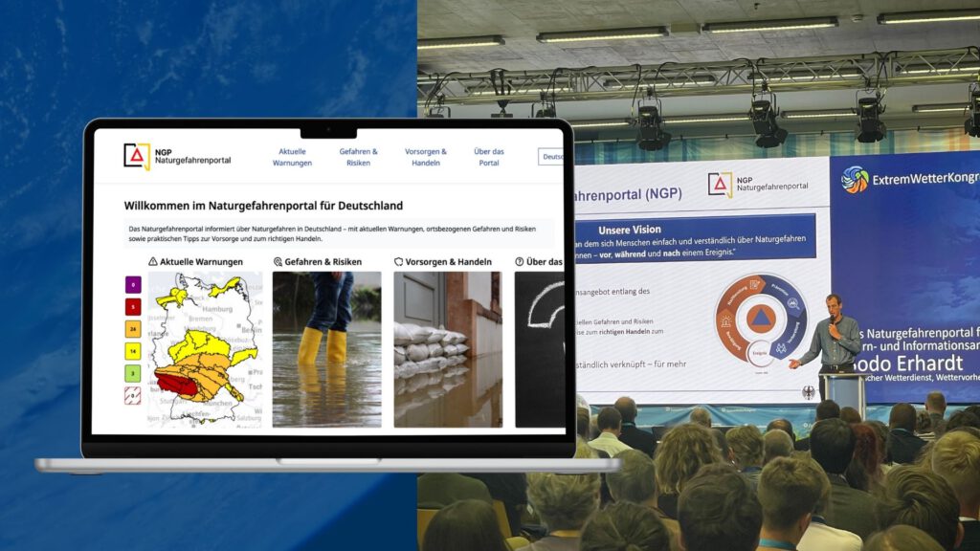
Task: Open the sandbags flood protection photo
Action: [x=448, y=349]
